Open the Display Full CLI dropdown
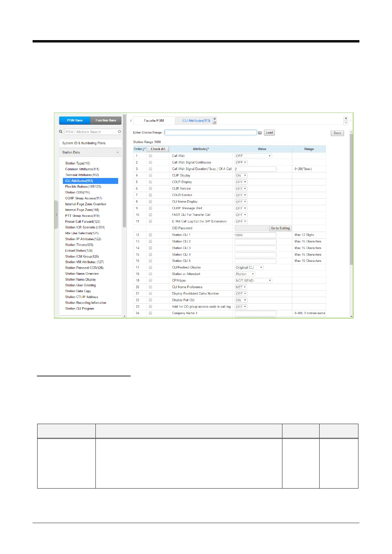Screen dimensions: 392x554 click(241, 300)
